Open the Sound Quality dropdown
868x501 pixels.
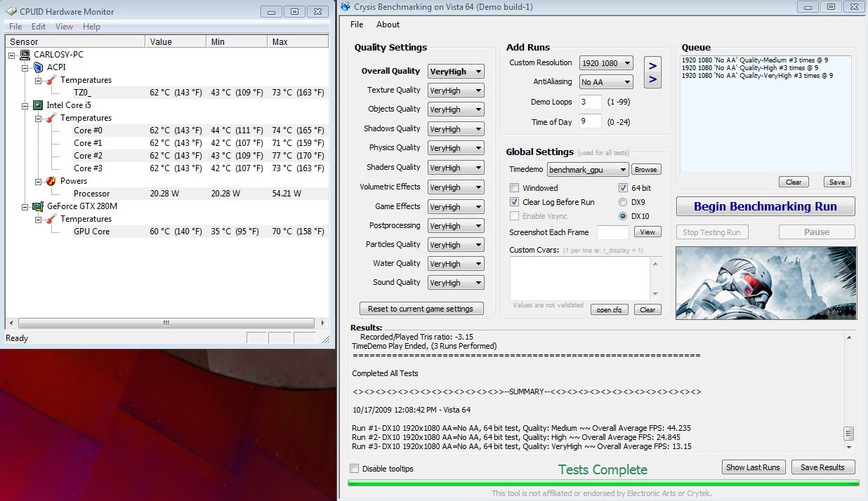[456, 283]
